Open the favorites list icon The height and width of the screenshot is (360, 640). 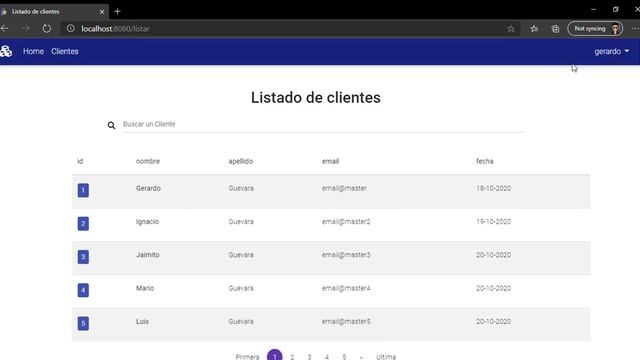tap(534, 29)
